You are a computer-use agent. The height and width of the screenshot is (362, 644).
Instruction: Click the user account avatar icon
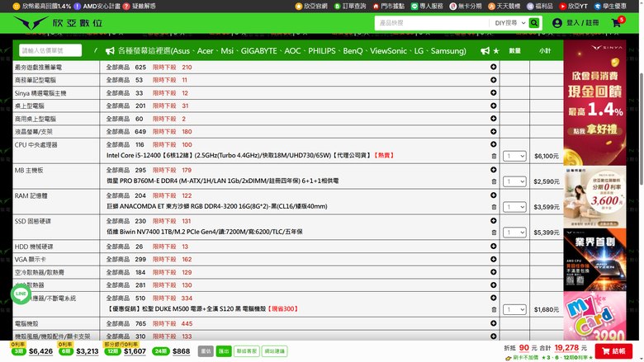click(x=557, y=23)
